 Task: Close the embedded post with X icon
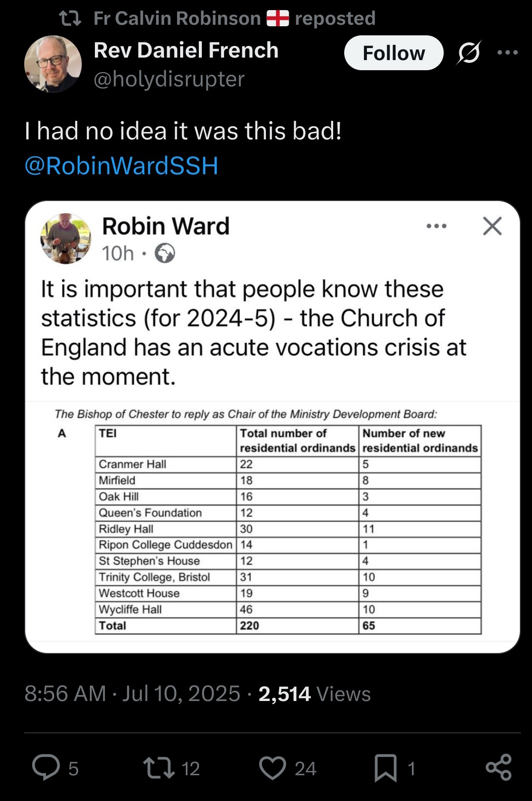[492, 226]
